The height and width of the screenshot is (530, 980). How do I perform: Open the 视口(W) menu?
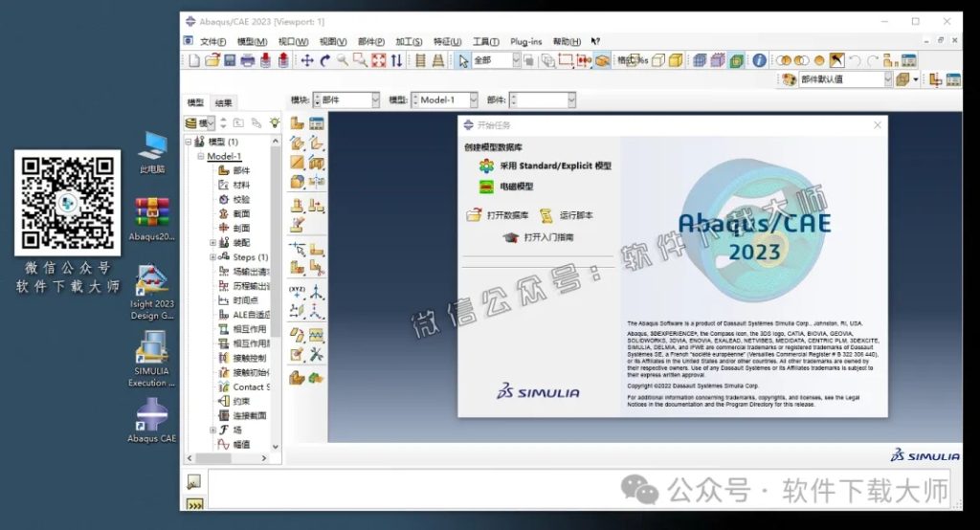[x=293, y=41]
